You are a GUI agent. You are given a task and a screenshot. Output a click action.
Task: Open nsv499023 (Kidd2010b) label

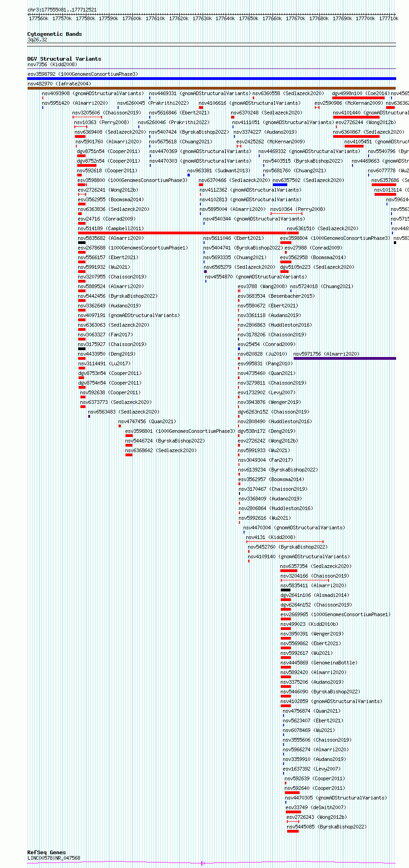point(309,624)
